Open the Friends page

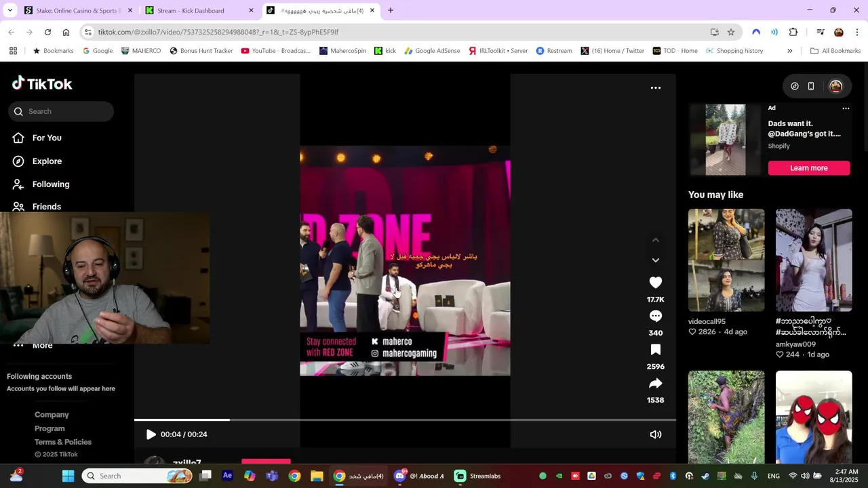point(37,207)
